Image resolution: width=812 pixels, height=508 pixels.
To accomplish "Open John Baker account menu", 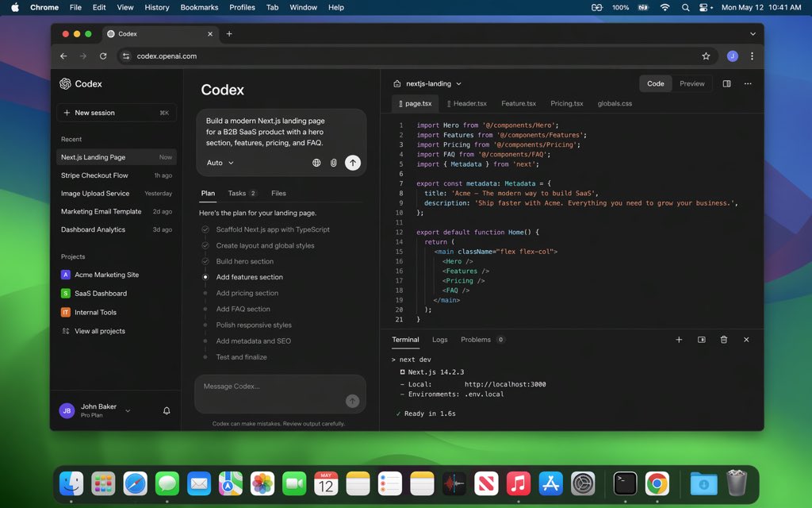I will [x=95, y=410].
